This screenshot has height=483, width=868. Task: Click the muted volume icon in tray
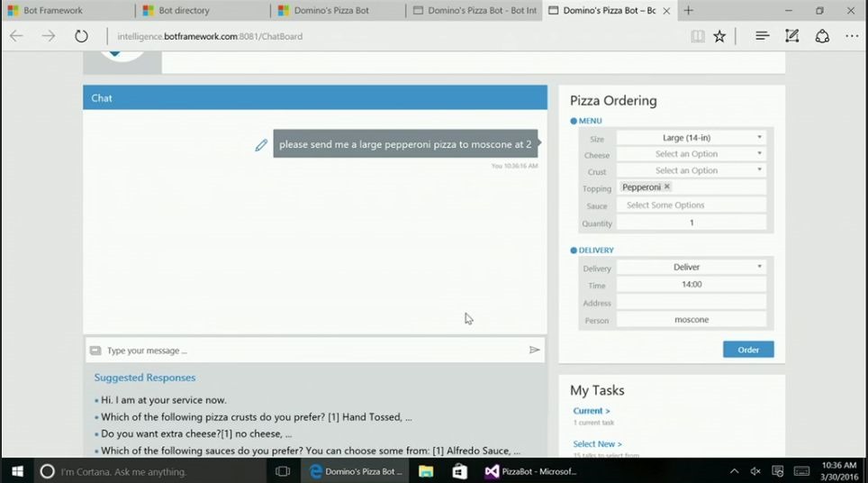(755, 471)
